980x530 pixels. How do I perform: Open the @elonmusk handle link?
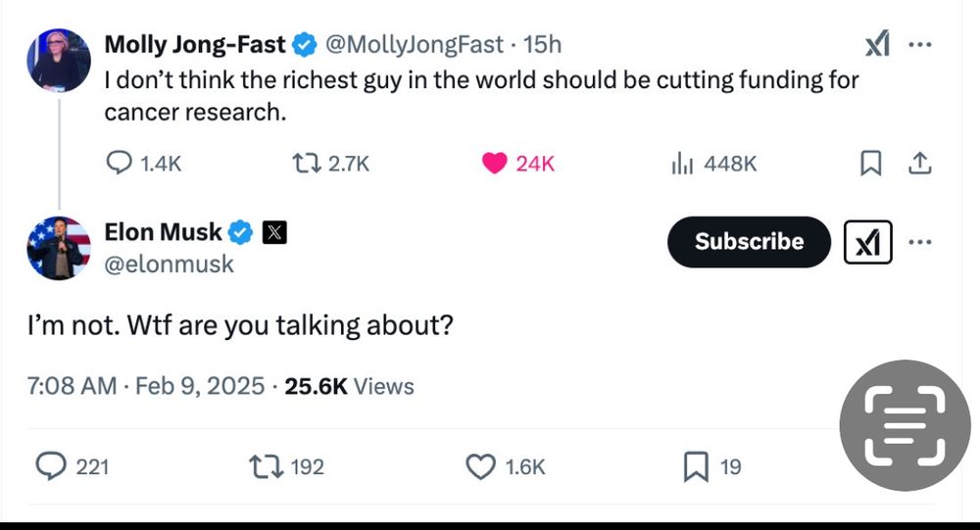point(169,265)
